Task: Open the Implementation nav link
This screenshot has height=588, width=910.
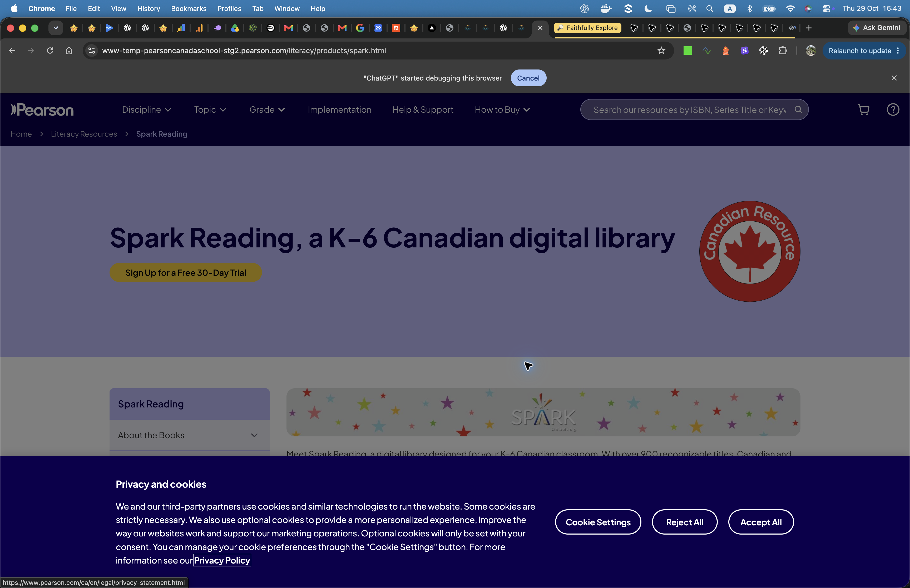Action: click(x=339, y=110)
